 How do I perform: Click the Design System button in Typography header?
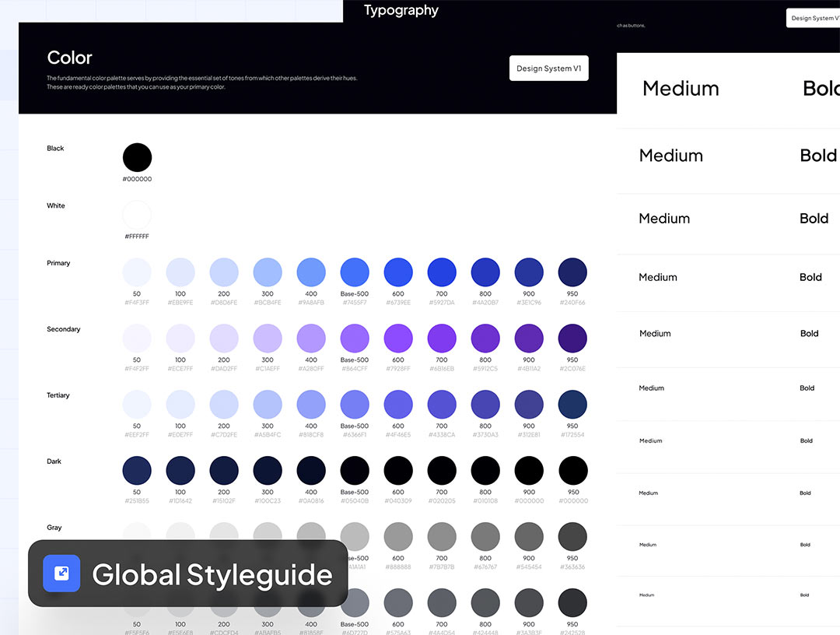(x=814, y=18)
